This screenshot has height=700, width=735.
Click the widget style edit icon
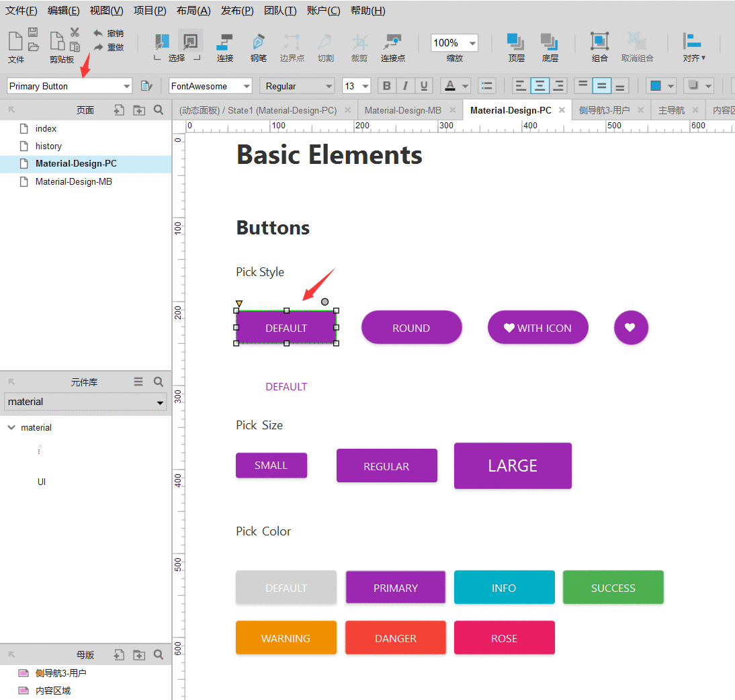tap(146, 86)
